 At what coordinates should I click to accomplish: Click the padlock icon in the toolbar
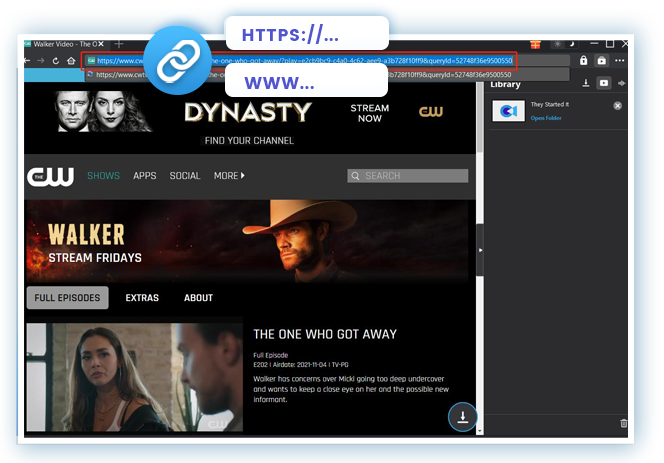(584, 60)
